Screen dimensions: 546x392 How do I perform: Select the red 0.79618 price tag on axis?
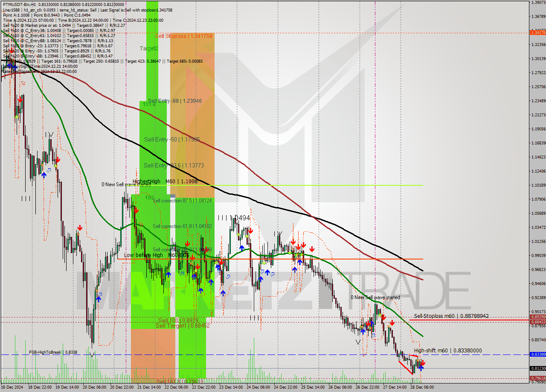[537, 378]
